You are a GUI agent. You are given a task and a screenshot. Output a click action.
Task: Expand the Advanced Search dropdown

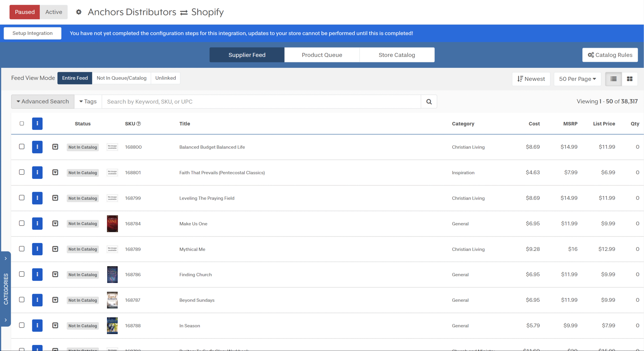tap(43, 102)
